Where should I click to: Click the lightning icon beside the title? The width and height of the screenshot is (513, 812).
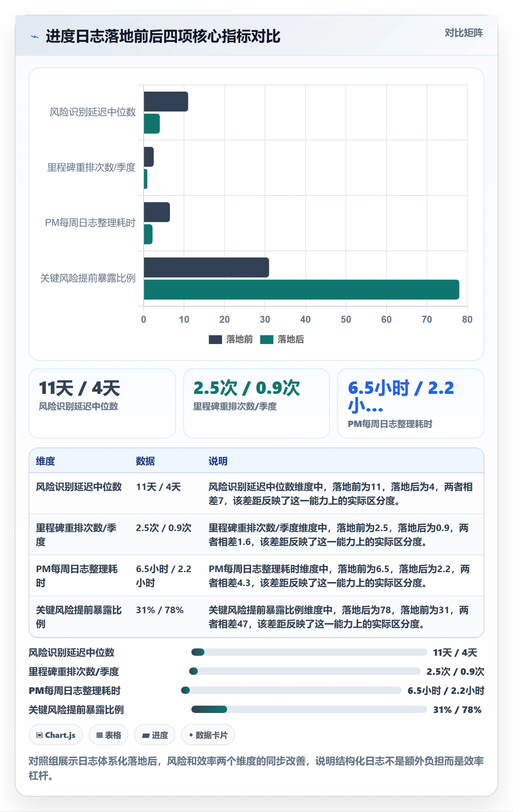tap(35, 37)
